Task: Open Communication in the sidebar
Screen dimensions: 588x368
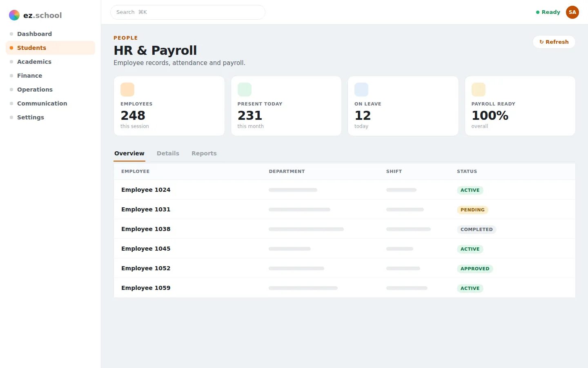Action: coord(51,103)
